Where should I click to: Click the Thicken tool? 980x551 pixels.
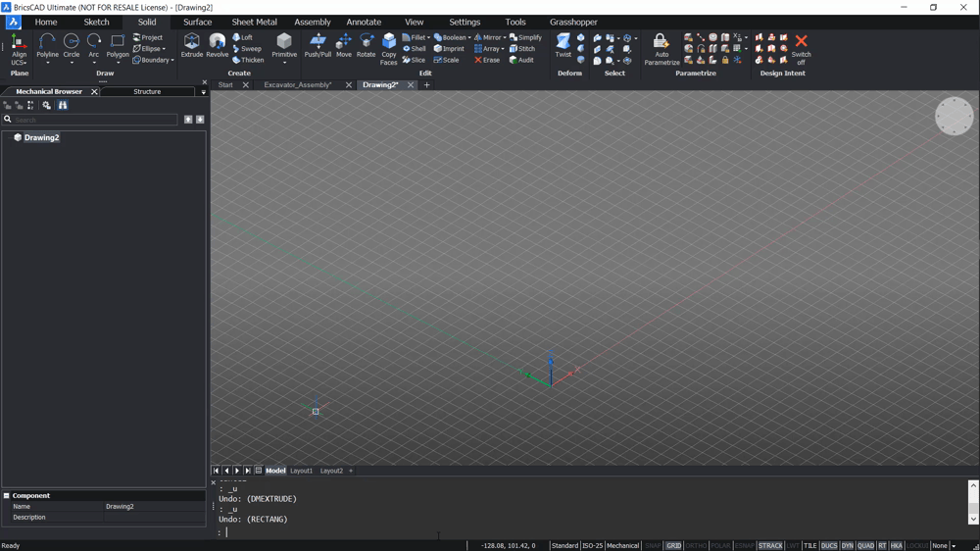[x=248, y=60]
